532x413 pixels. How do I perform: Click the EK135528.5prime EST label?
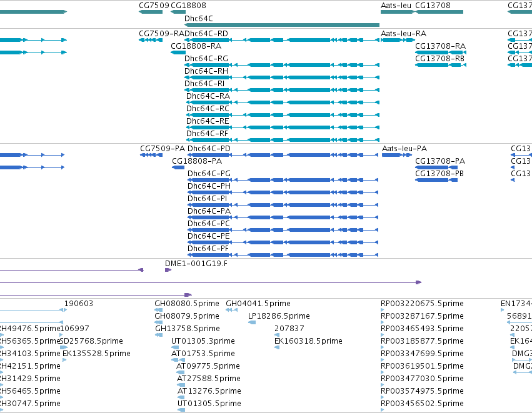97,354
